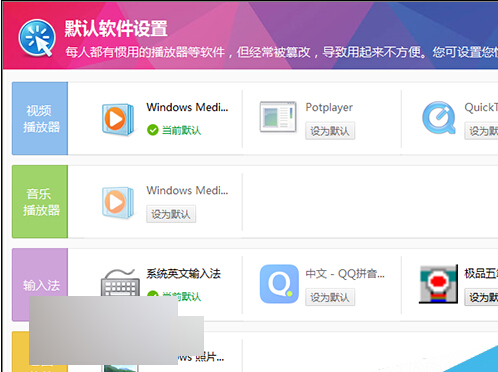
Task: Click the system English input keyboard icon
Action: point(120,282)
